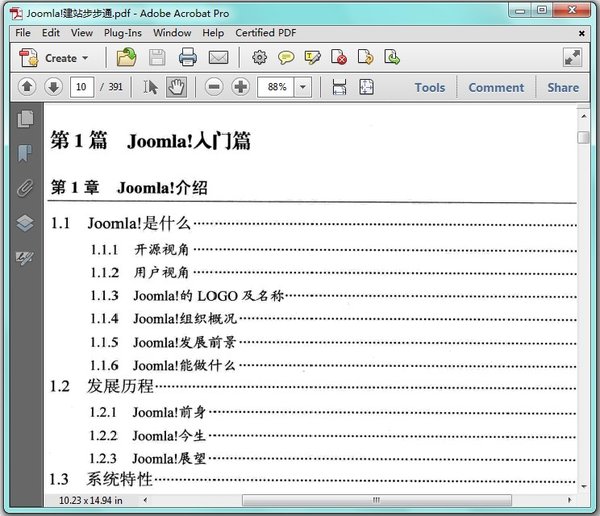Click the vertical scrollbar thumb

pyautogui.click(x=584, y=137)
